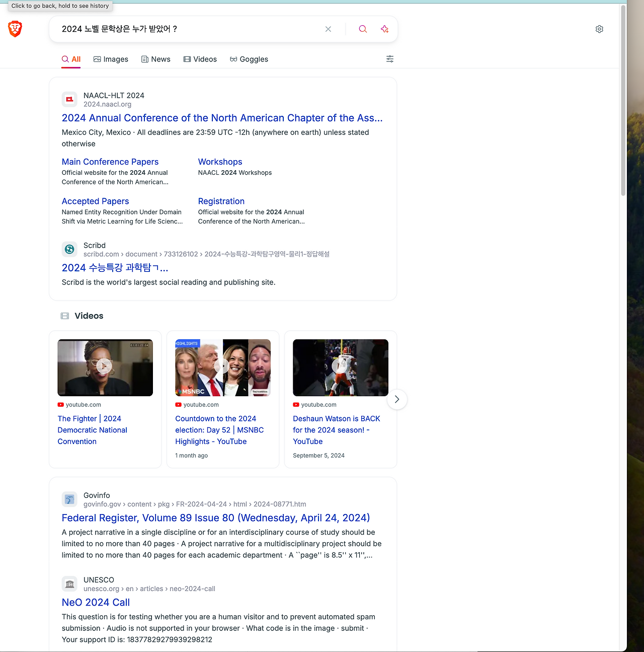Click the unesco.org breadcrumb URL text

click(x=149, y=589)
